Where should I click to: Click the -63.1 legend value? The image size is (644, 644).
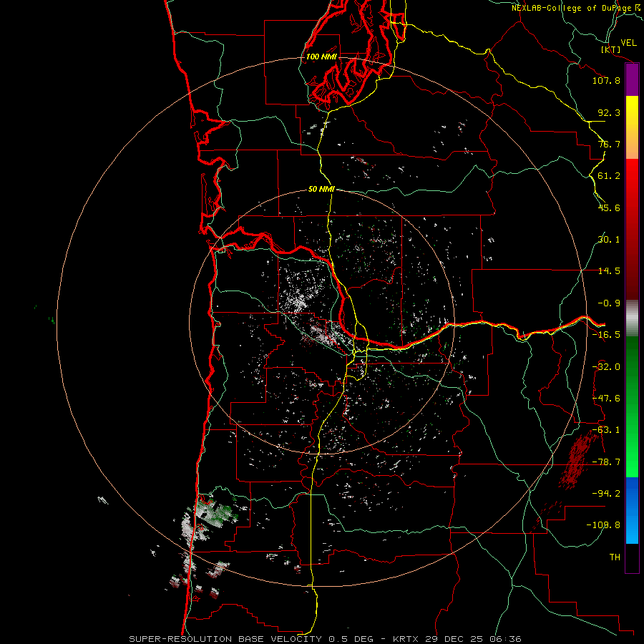point(606,430)
